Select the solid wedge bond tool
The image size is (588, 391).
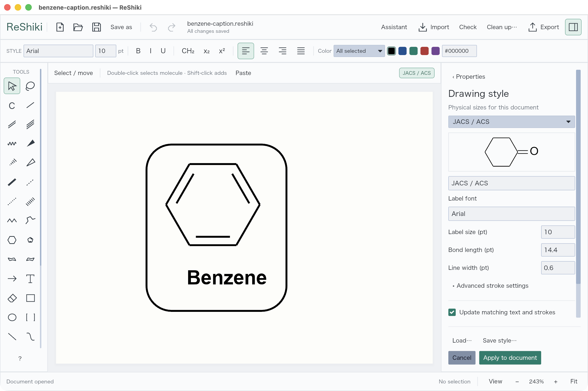[30, 143]
